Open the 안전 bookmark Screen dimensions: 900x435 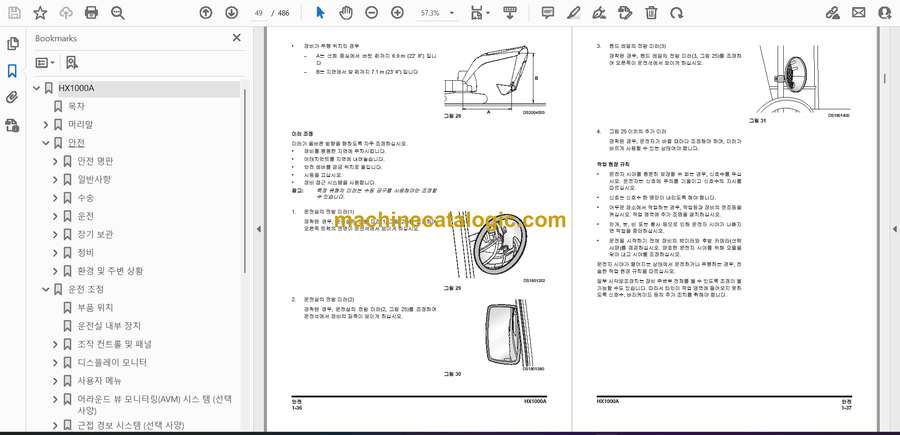(x=76, y=143)
